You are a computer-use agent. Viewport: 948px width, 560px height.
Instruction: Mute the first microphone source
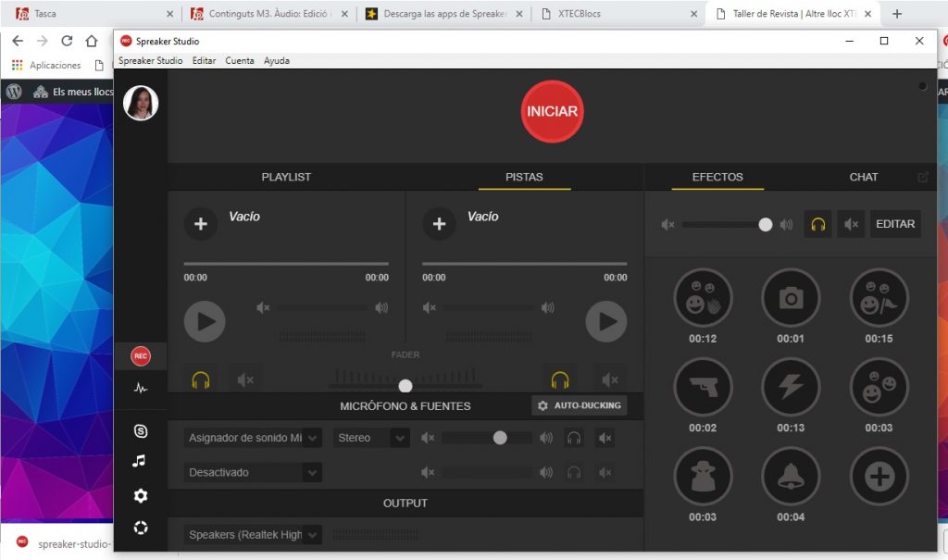[605, 438]
